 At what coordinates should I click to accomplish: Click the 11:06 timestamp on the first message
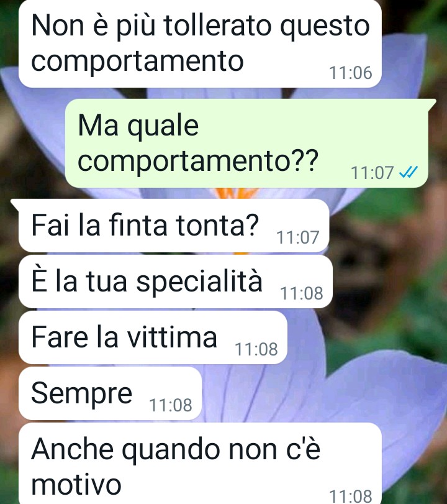point(351,73)
